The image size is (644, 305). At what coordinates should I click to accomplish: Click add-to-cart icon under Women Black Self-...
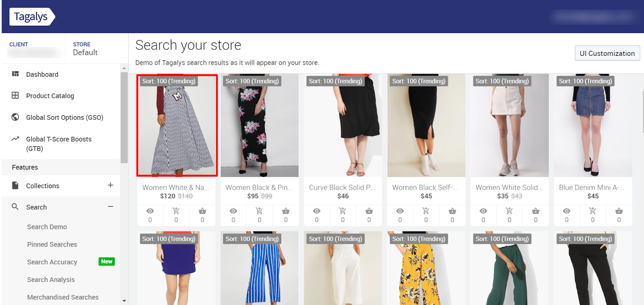(426, 211)
